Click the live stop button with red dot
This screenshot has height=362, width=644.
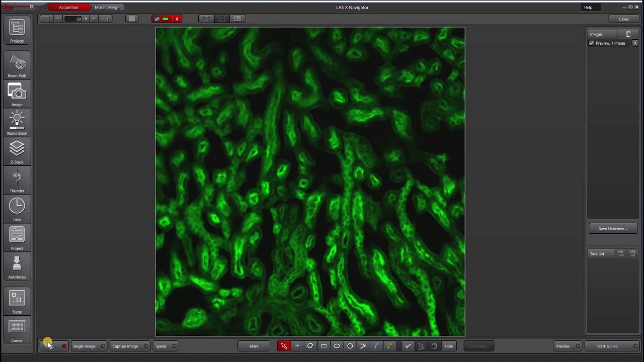54,346
